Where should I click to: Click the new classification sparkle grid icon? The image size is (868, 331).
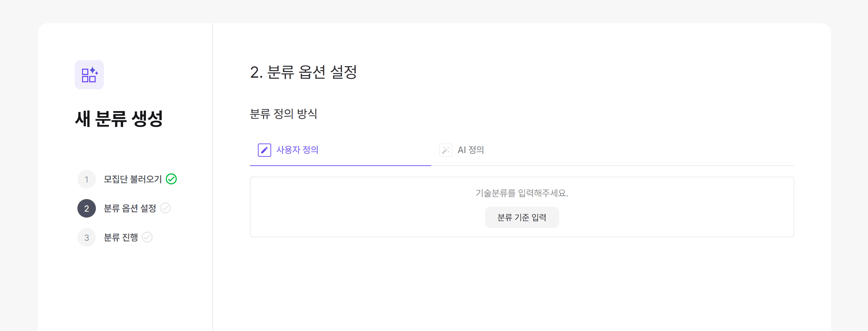pyautogui.click(x=89, y=75)
